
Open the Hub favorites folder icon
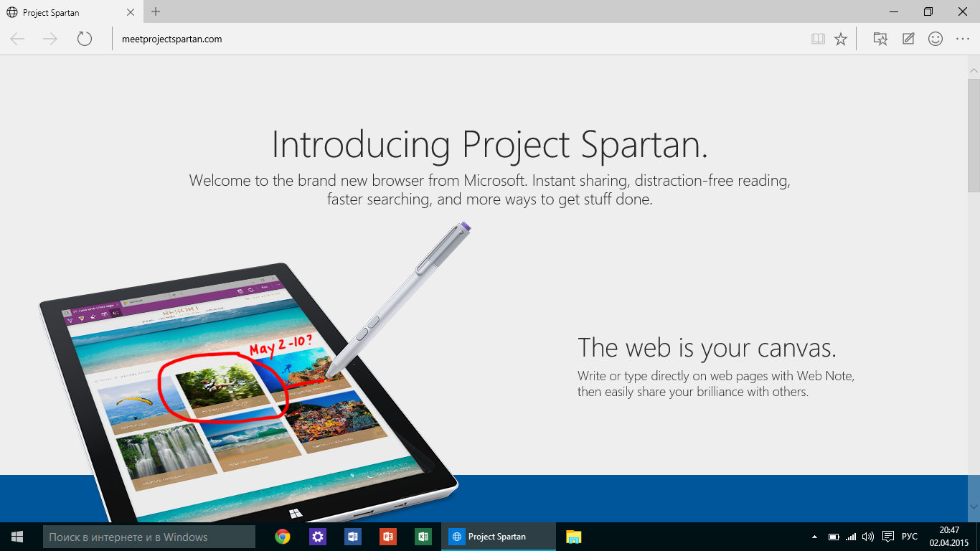click(880, 39)
